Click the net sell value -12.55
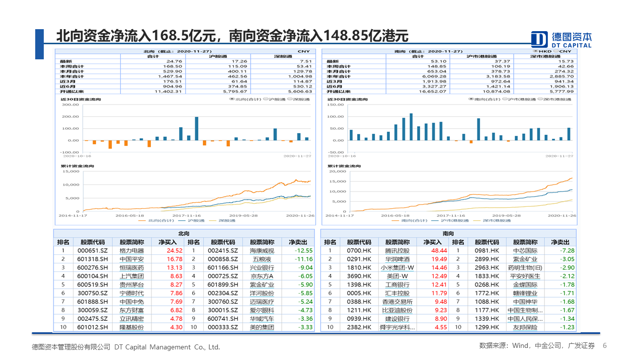644x362 pixels. [303, 250]
